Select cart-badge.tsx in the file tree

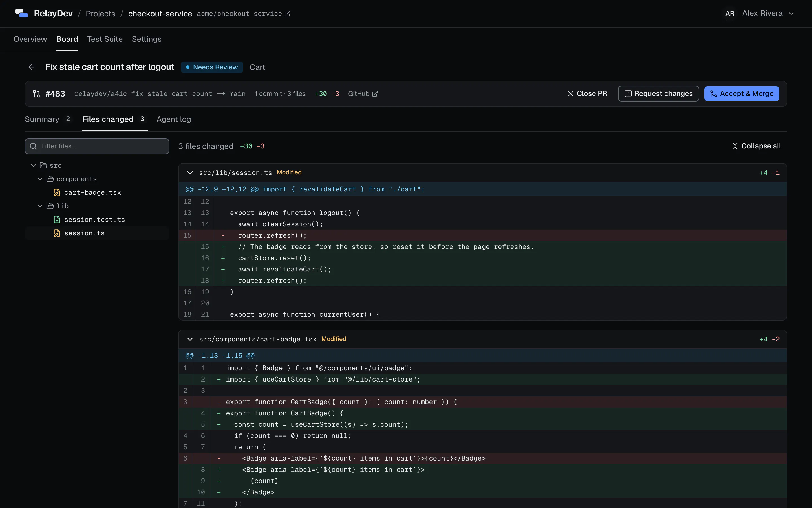(x=97, y=192)
